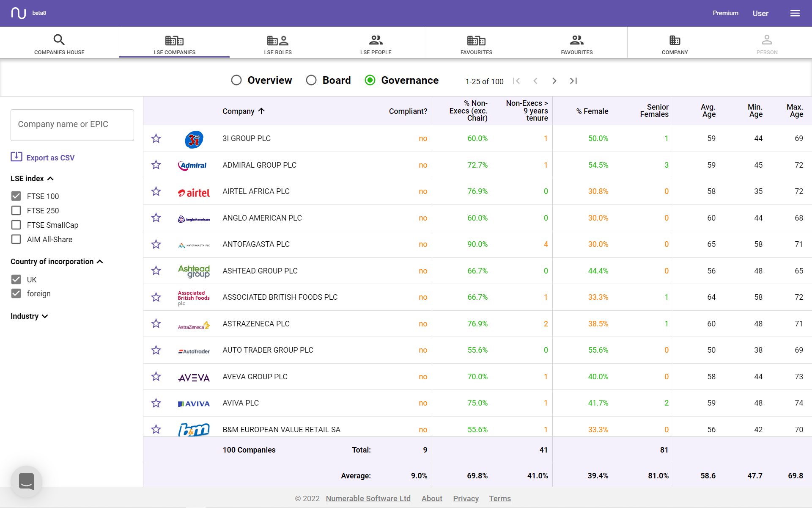The image size is (812, 508).
Task: Click the 3i company logo
Action: (x=194, y=139)
